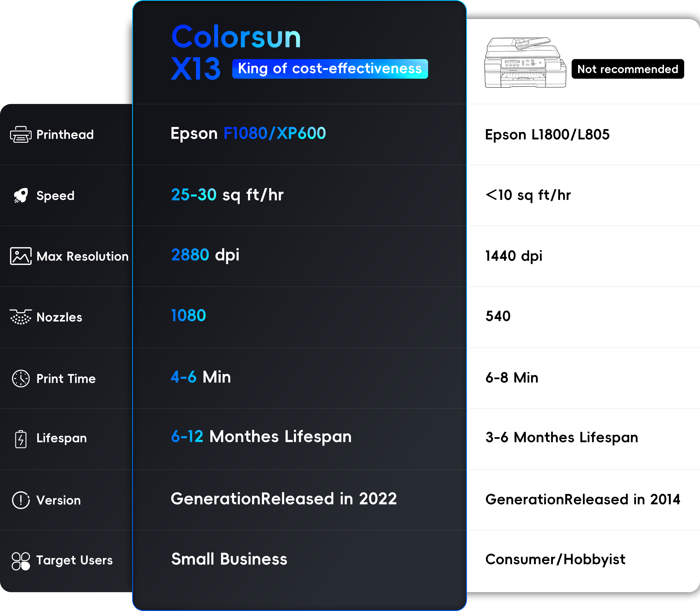Screen dimensions: 700x611
Task: Click the "Colorsun" brand title
Action: pos(236,36)
